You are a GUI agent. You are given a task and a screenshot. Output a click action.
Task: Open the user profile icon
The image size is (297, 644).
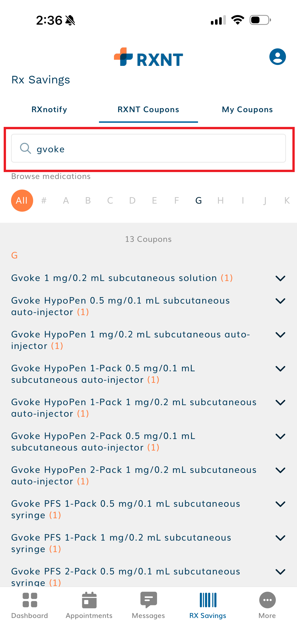pyautogui.click(x=277, y=57)
